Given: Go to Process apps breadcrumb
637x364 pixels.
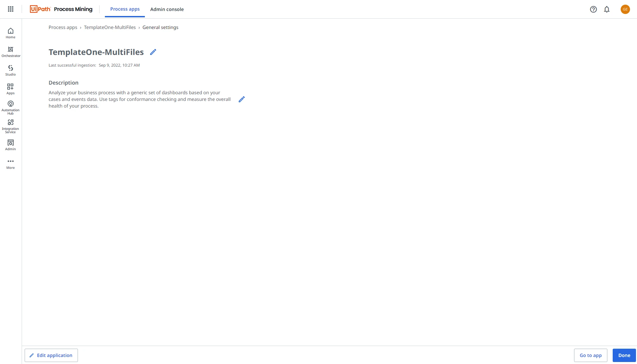Looking at the screenshot, I should tap(63, 27).
